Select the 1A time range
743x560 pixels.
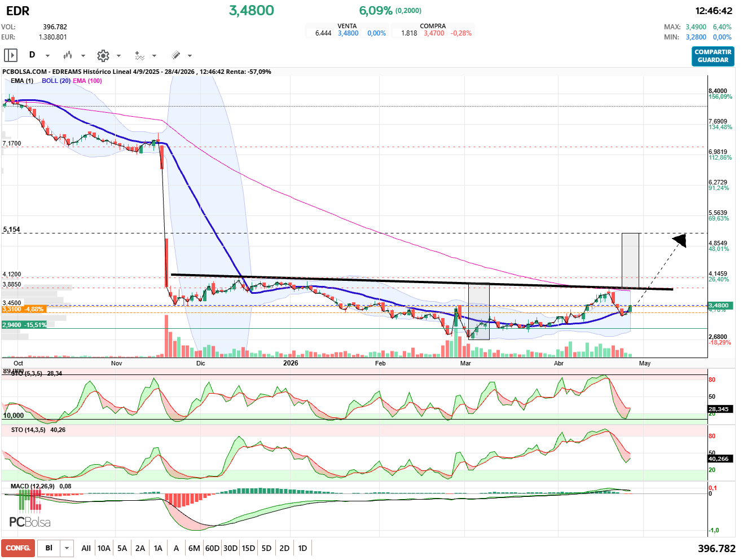pyautogui.click(x=158, y=548)
